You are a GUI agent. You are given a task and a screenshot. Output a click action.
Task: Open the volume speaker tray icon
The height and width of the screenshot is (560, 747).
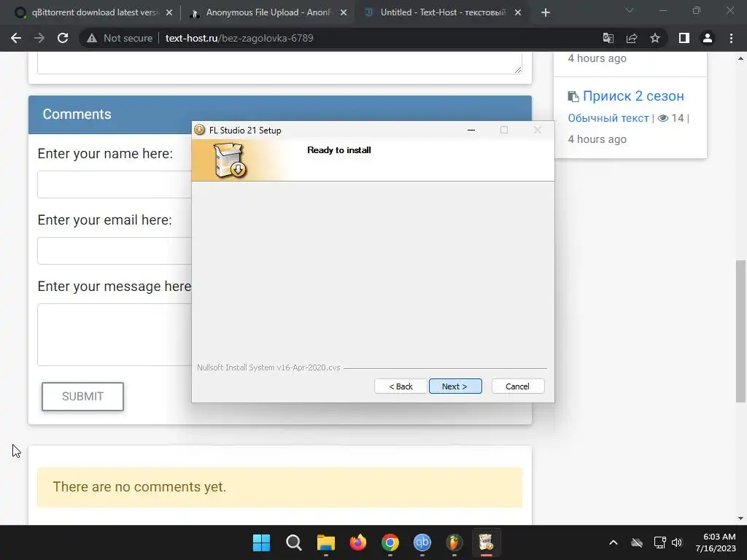pos(677,542)
